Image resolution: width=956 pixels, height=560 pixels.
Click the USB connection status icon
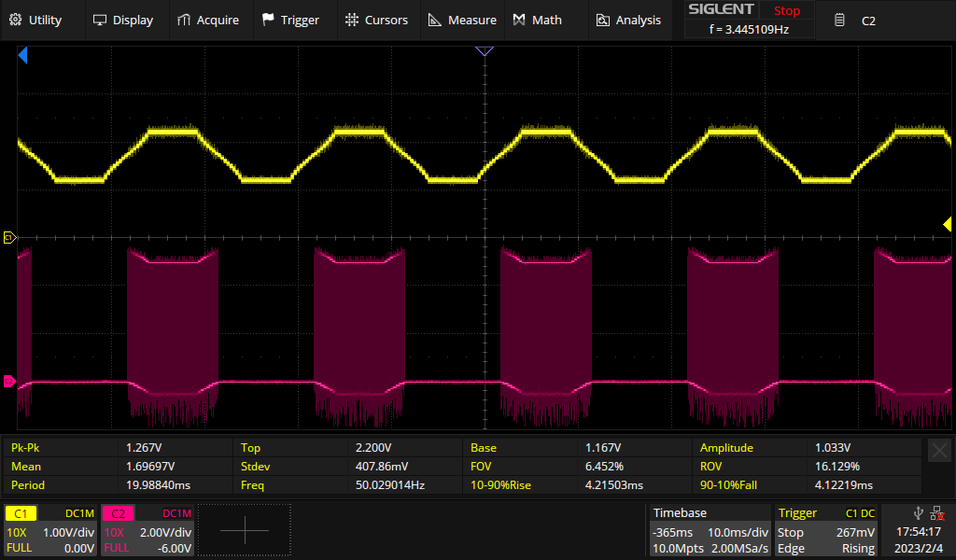919,513
